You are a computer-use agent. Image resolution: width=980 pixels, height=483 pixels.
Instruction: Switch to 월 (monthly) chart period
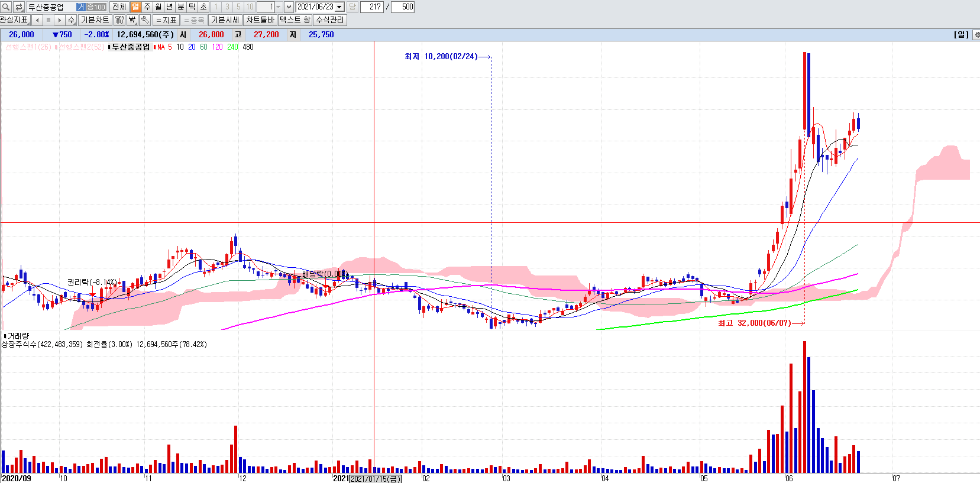(x=159, y=7)
